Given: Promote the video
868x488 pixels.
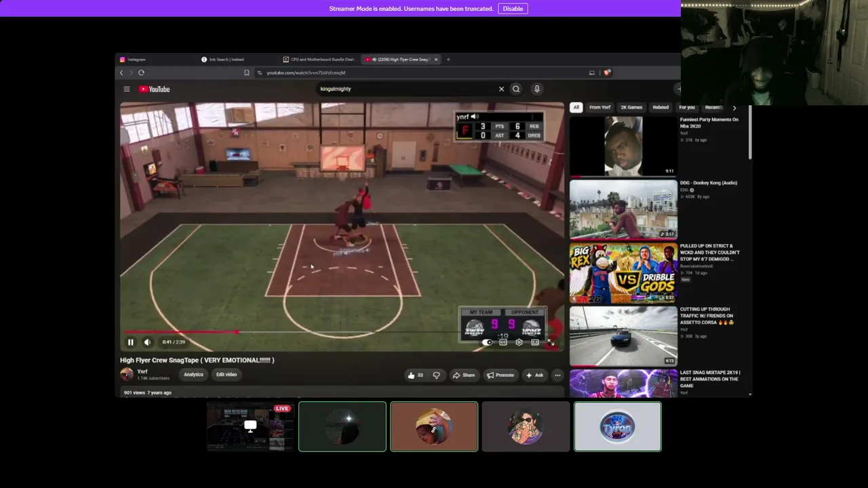Looking at the screenshot, I should (x=500, y=375).
